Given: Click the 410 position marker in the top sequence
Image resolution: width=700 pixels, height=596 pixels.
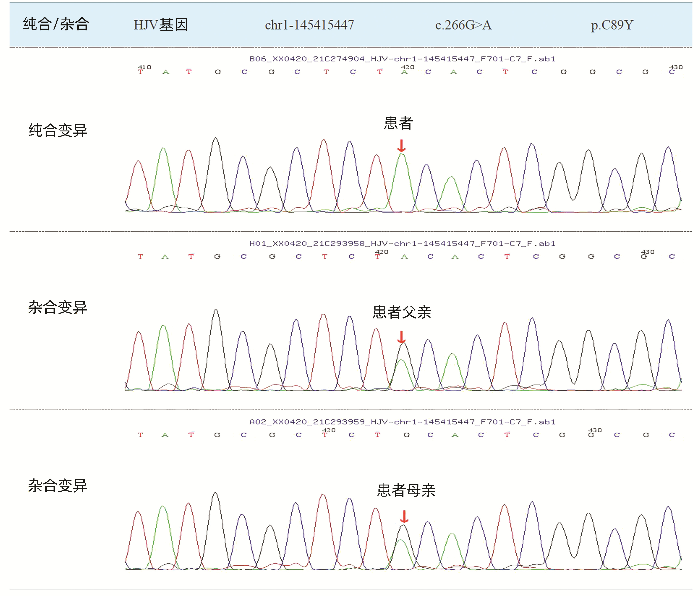Looking at the screenshot, I should pos(144,67).
